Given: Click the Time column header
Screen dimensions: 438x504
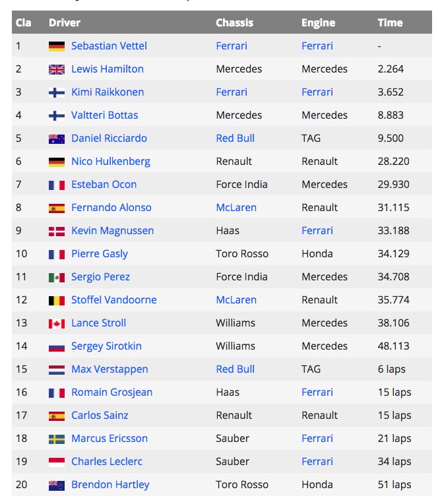Looking at the screenshot, I should tap(390, 22).
